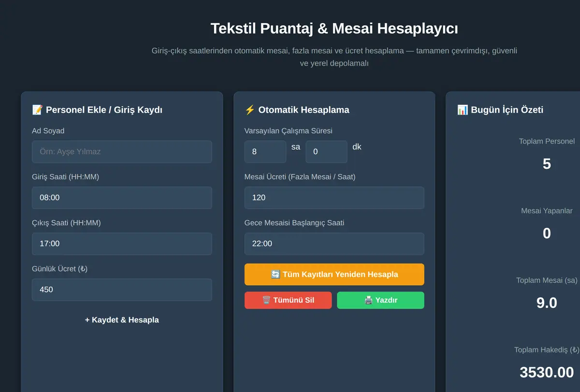Click the subtitle about Giriş-çıkış saatlerinden
The image size is (580, 392).
[334, 57]
